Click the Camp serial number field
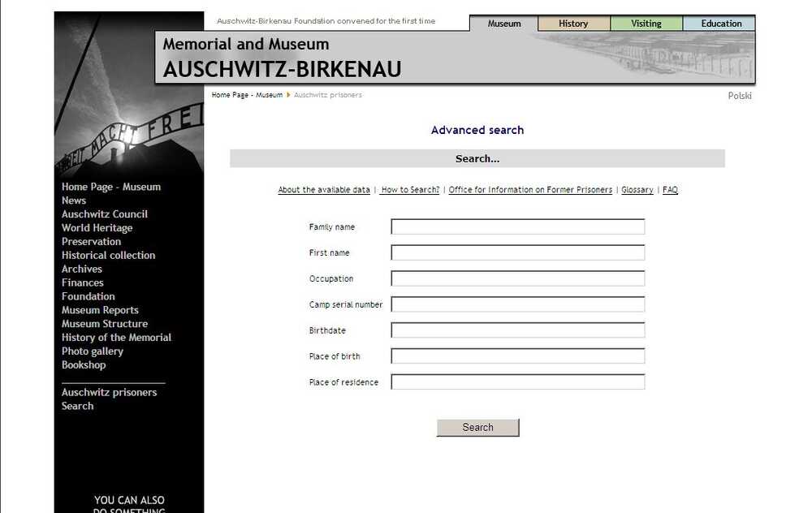This screenshot has width=812, height=513. (x=518, y=304)
